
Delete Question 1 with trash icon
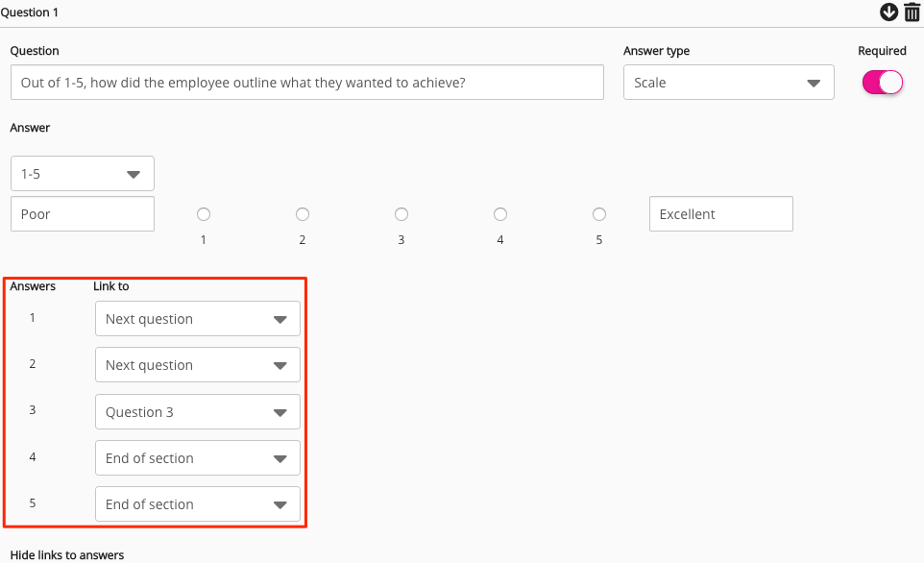pyautogui.click(x=912, y=12)
